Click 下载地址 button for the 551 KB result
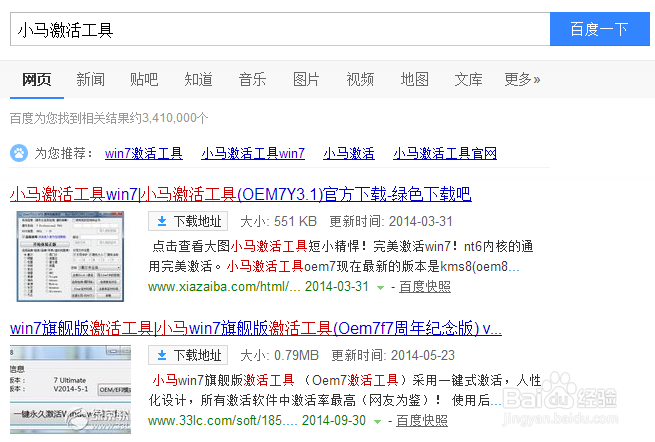This screenshot has width=655, height=442. 188,221
